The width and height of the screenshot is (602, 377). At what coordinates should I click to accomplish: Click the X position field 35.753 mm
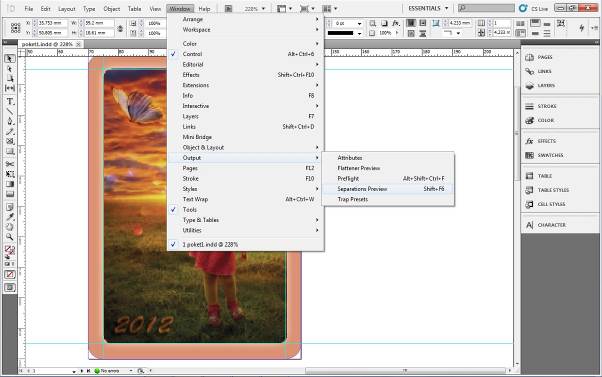pos(53,23)
